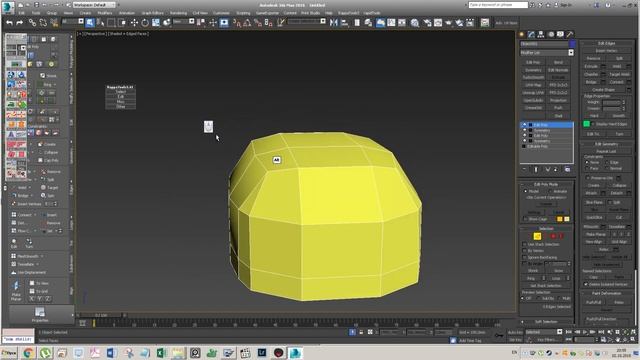Viewport: 640px width, 360px height.
Task: Collapse the Edit Geometry rollout
Action: coord(606,144)
